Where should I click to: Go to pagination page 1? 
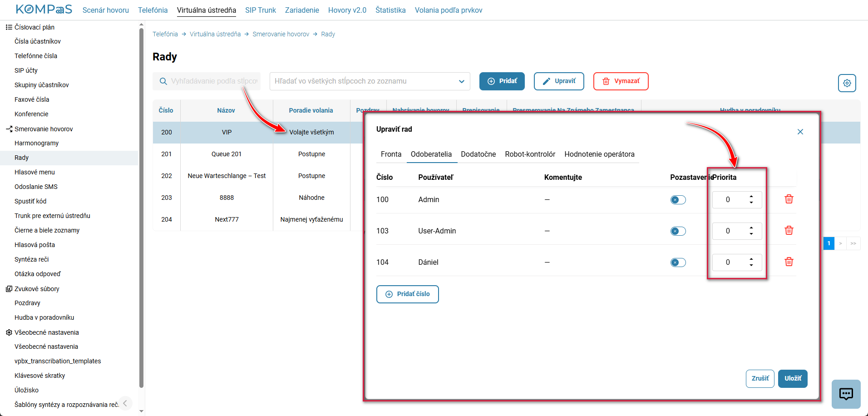click(829, 243)
